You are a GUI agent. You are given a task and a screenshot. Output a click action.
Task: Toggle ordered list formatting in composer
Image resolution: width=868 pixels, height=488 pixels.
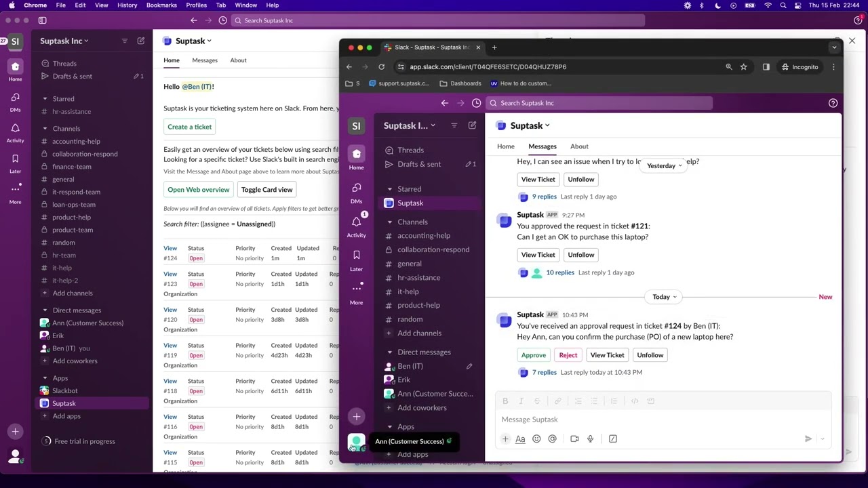coord(578,401)
